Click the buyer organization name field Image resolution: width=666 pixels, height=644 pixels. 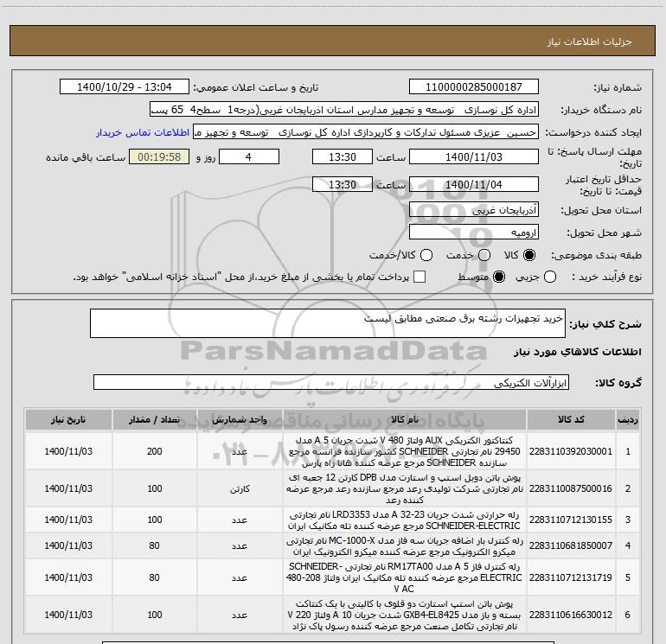pos(344,110)
